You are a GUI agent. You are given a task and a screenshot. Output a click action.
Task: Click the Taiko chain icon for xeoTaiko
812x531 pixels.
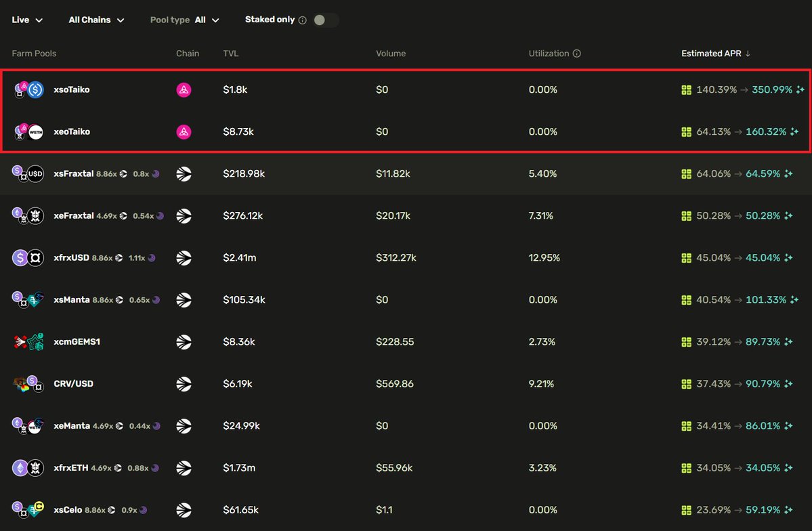tap(184, 131)
